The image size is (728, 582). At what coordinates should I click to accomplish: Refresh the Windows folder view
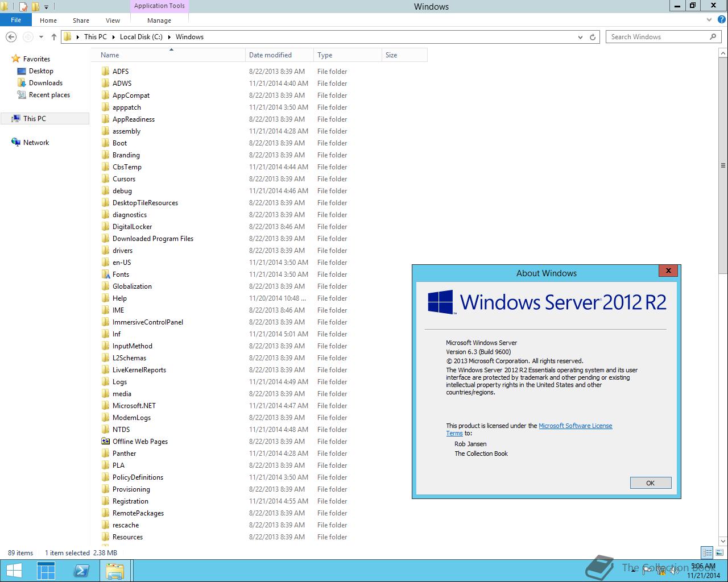593,37
